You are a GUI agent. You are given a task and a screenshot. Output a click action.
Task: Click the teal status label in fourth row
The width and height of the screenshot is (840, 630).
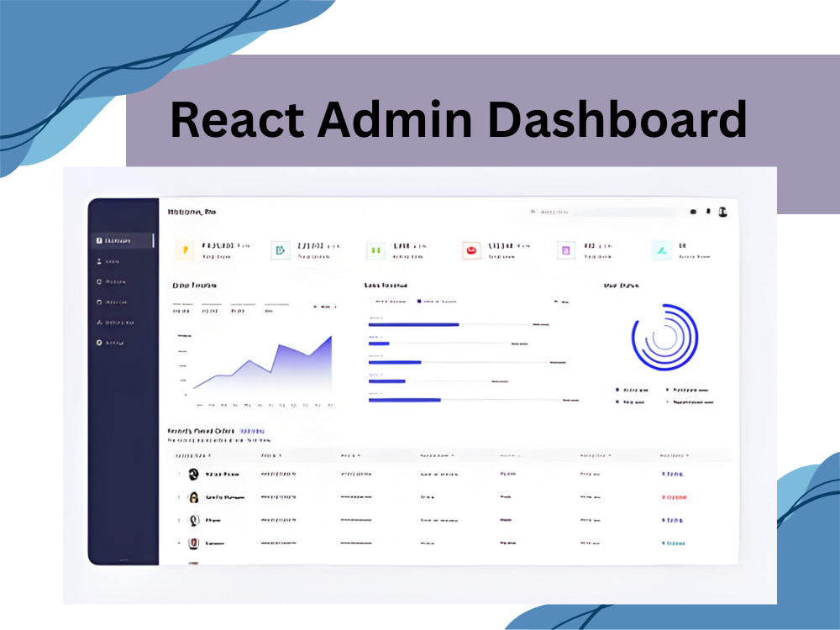point(674,543)
